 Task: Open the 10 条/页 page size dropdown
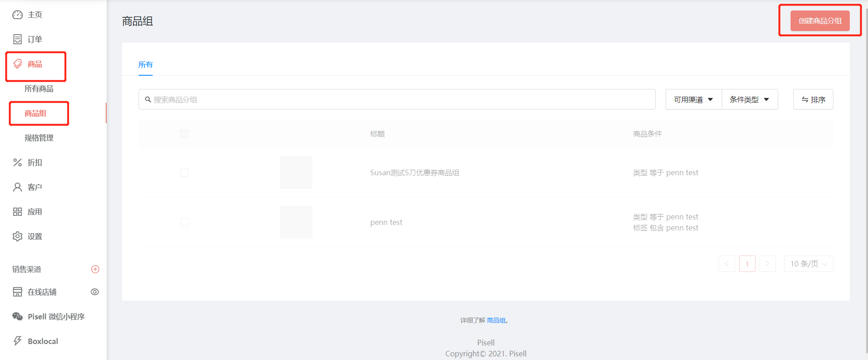coord(808,264)
